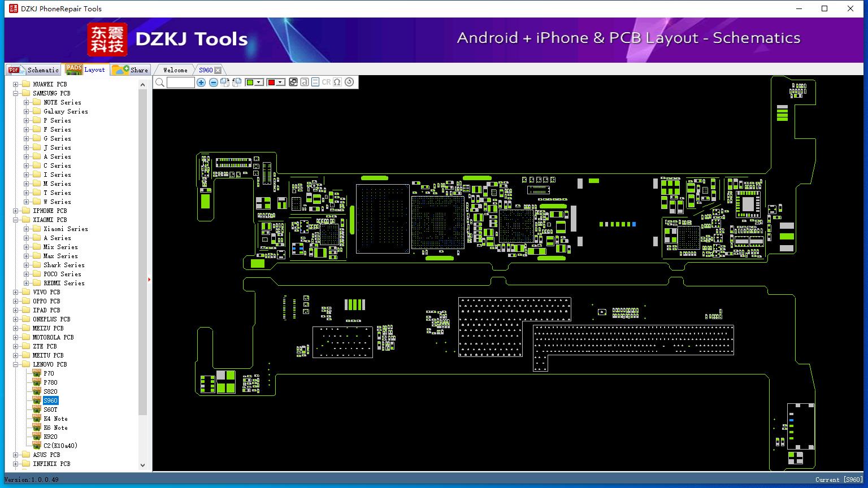The height and width of the screenshot is (488, 868).
Task: Select the S960 item in tree
Action: [x=50, y=400]
